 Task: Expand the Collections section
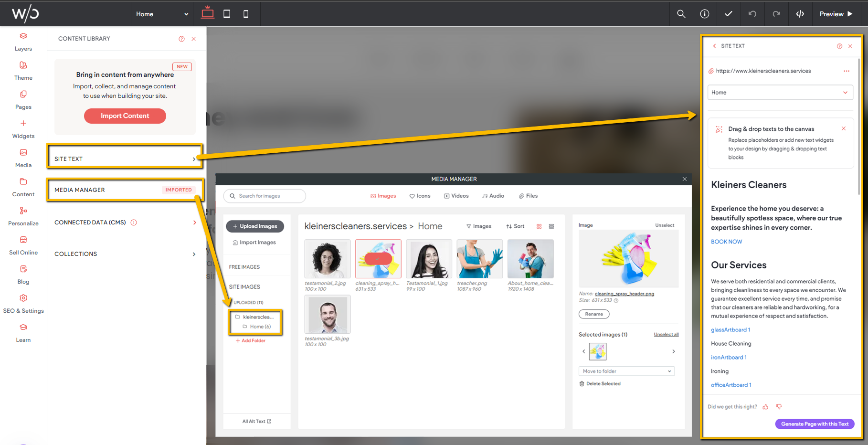pyautogui.click(x=125, y=254)
